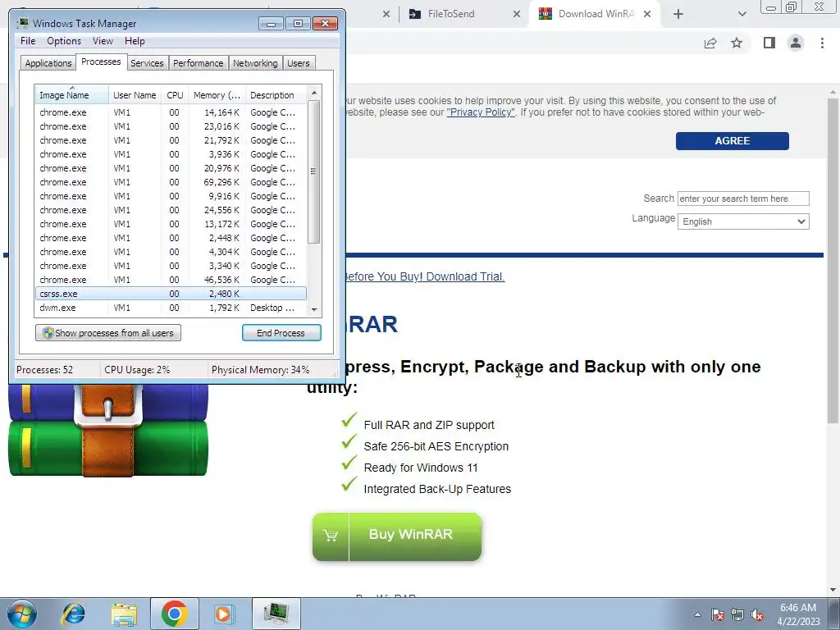Sort processes by Description column header

coord(276,95)
